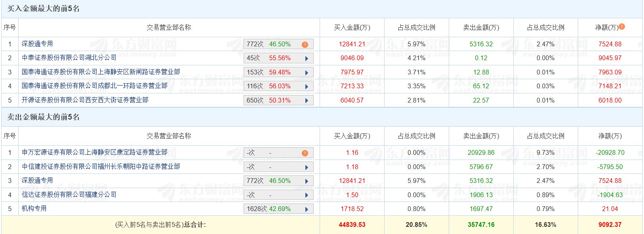Open 中信建投证券 福州长乐朝阳中路 link
644x234 pixels.
point(101,167)
